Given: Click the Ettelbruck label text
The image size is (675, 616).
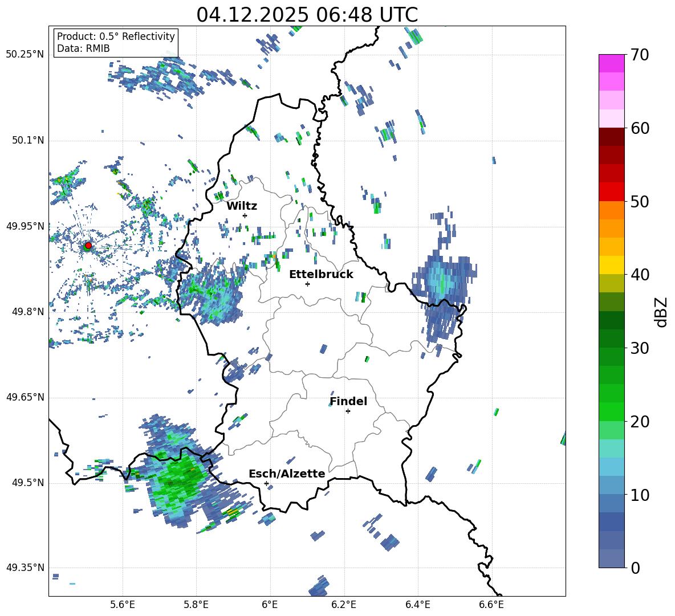Looking at the screenshot, I should point(320,274).
